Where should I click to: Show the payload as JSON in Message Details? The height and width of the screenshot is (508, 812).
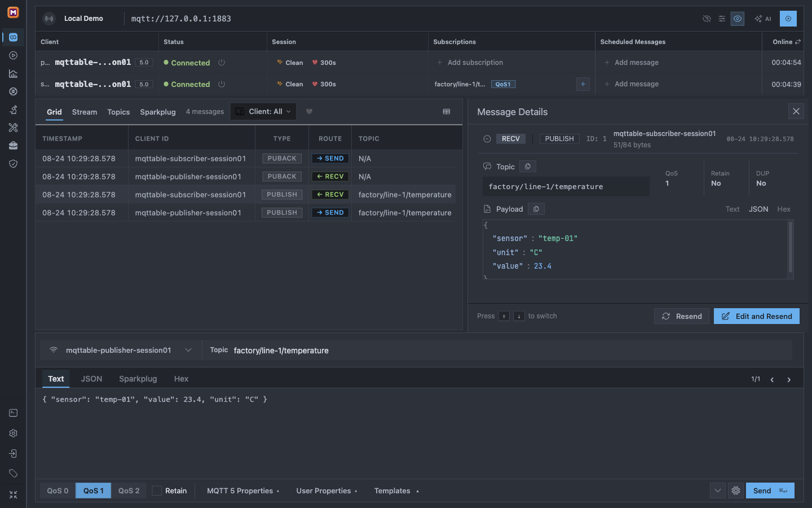click(x=758, y=209)
